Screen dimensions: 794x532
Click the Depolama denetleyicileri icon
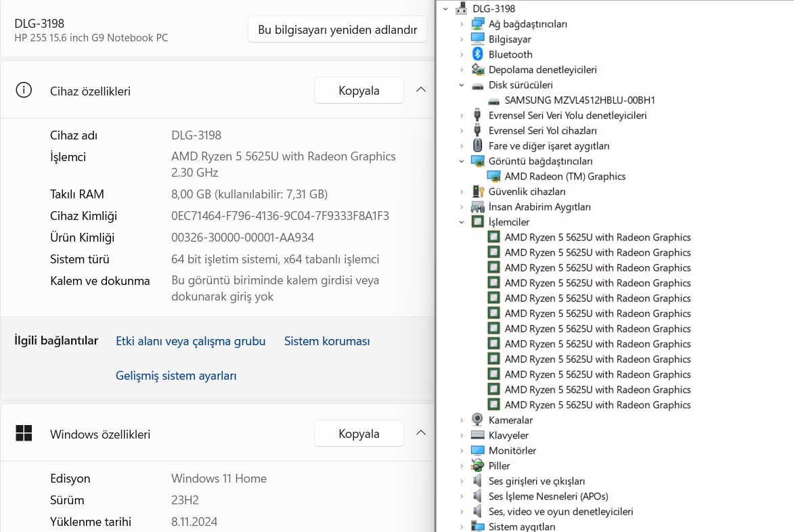[477, 69]
